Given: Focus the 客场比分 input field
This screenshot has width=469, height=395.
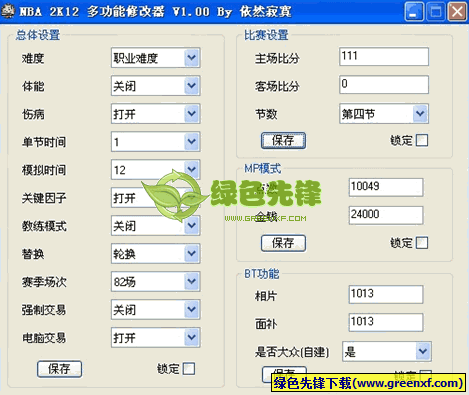Looking at the screenshot, I should [x=384, y=85].
